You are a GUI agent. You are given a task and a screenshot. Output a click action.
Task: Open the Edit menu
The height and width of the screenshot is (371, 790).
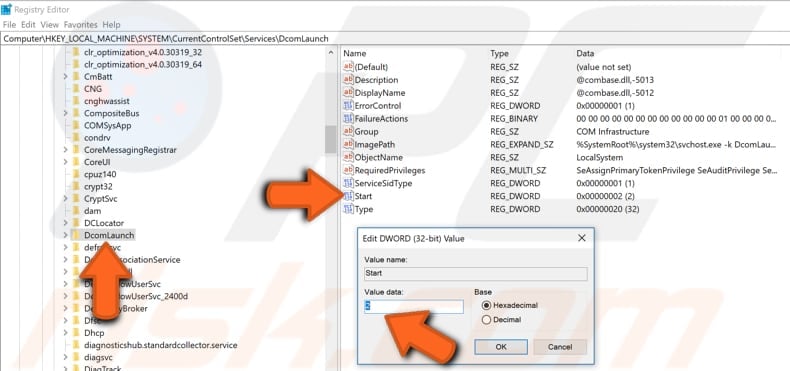28,24
